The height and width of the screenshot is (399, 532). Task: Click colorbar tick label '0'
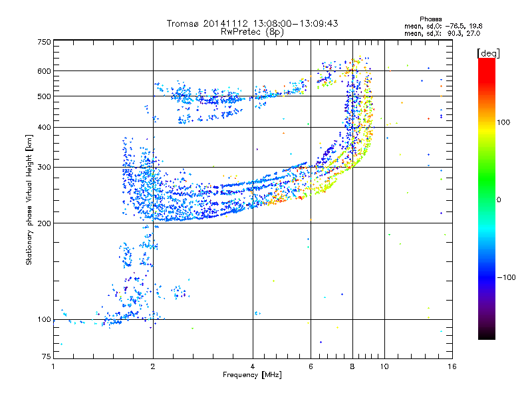[499, 200]
